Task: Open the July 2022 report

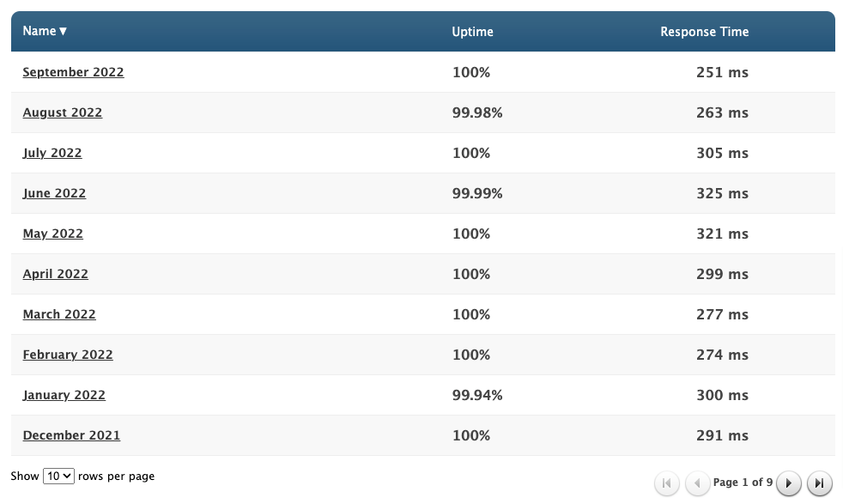Action: click(x=52, y=153)
